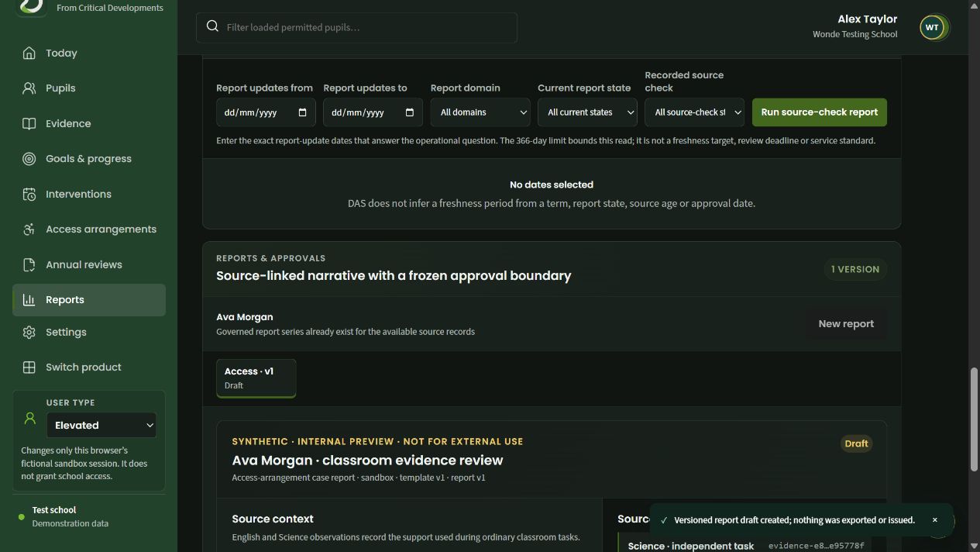Viewport: 980px width, 552px height.
Task: Click the Goals & progress target icon
Action: (29, 159)
